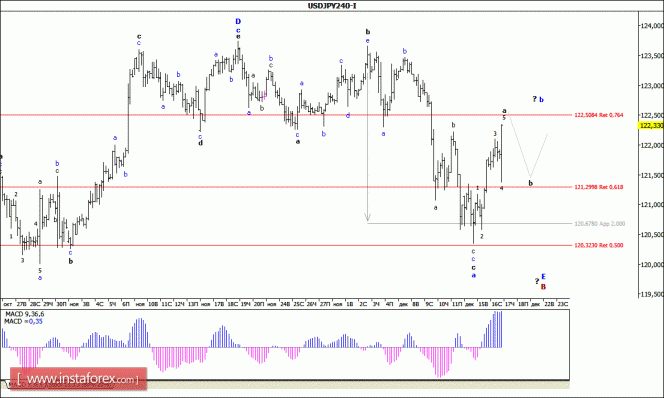Click the downward gray arrow head

(x=368, y=218)
